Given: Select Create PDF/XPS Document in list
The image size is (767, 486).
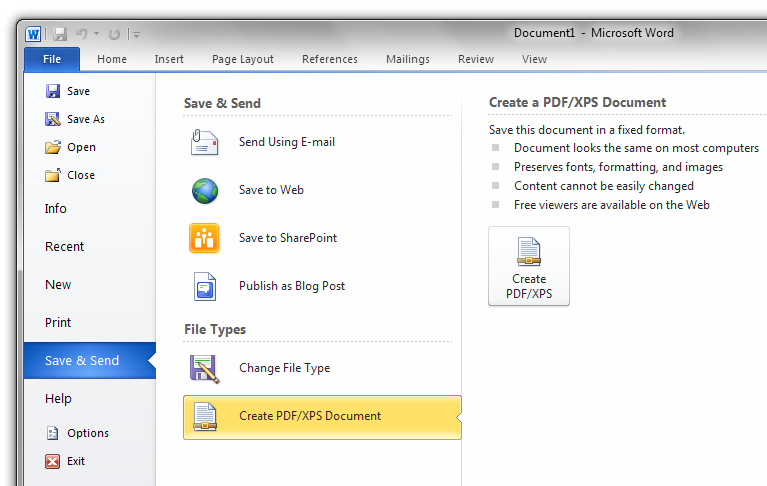Looking at the screenshot, I should point(309,416).
